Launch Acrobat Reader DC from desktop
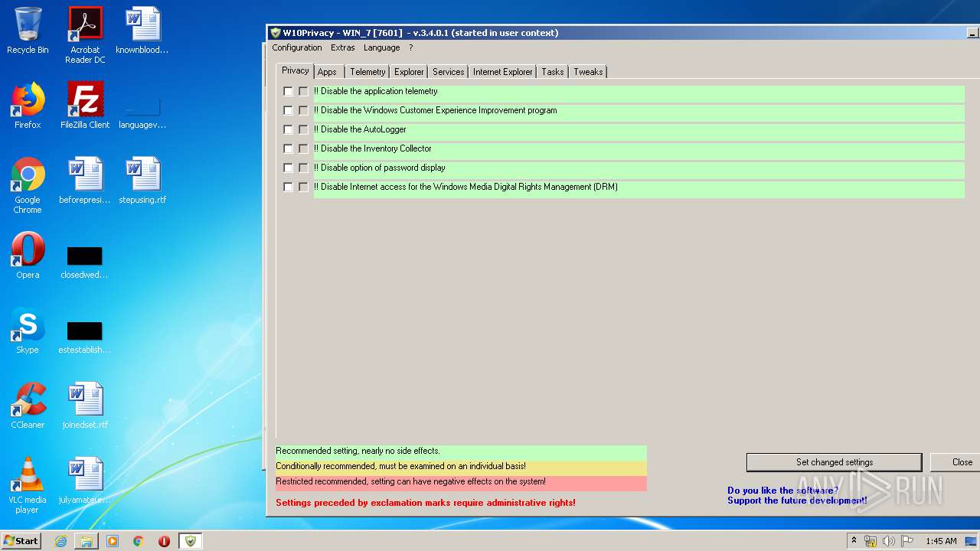Image resolution: width=980 pixels, height=551 pixels. pos(85,35)
